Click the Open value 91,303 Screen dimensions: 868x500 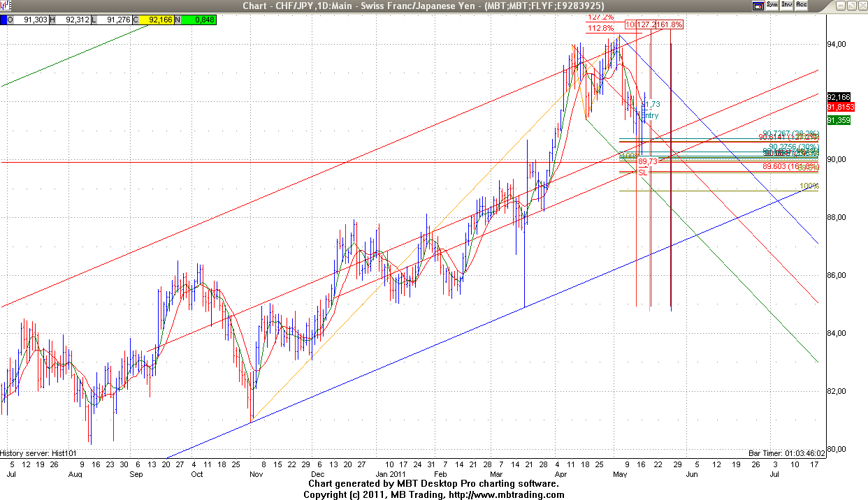click(x=32, y=20)
